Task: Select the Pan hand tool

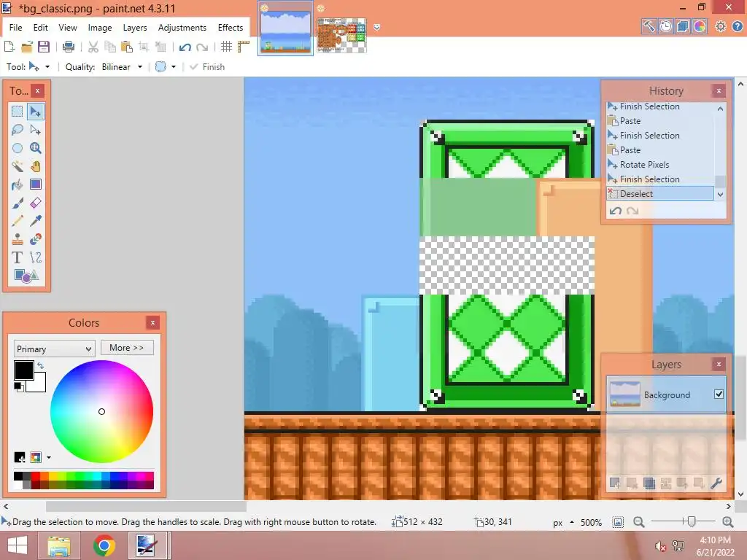Action: tap(35, 166)
